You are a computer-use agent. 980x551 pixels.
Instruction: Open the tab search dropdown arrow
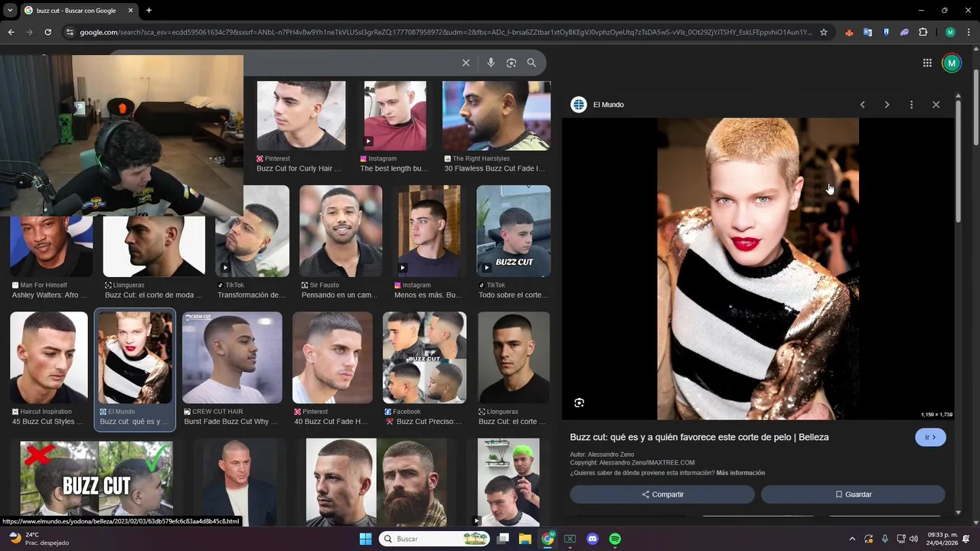tap(10, 11)
